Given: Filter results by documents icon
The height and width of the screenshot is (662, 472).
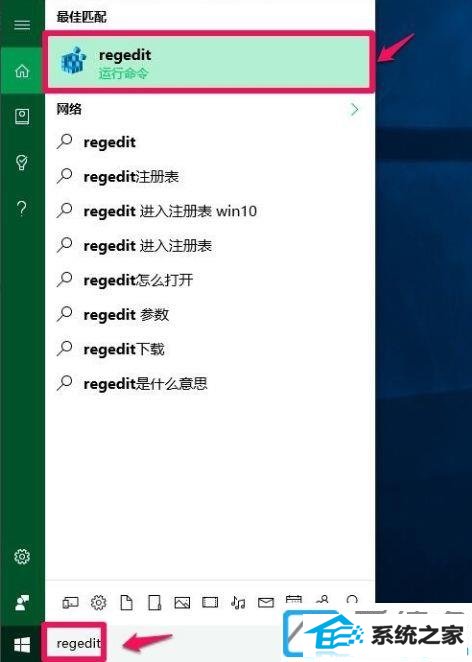Looking at the screenshot, I should pyautogui.click(x=126, y=602).
